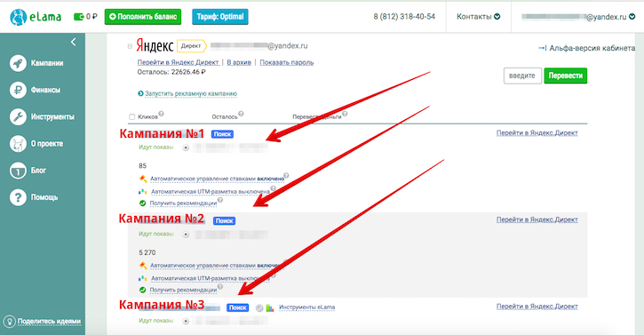Image resolution: width=644 pixels, height=335 pixels.
Task: Open auto bid management link, Кампания №2
Action: coord(218,266)
